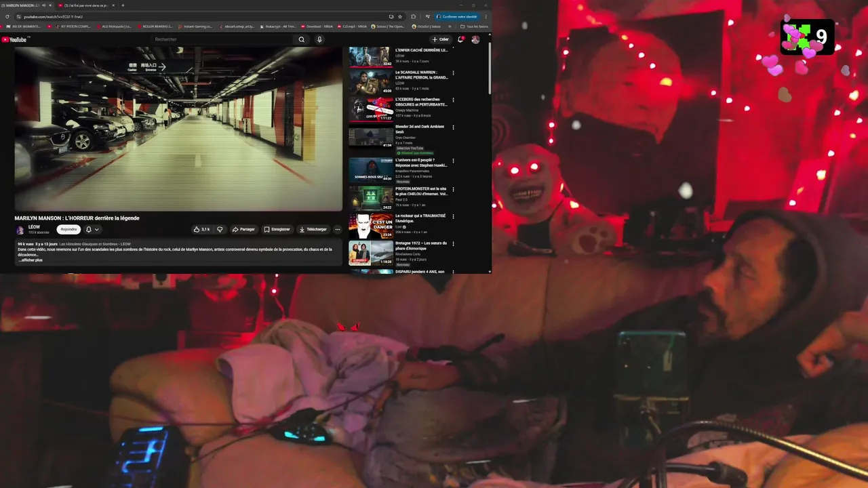Click the Télécharger download button
The height and width of the screenshot is (488, 868).
point(313,229)
